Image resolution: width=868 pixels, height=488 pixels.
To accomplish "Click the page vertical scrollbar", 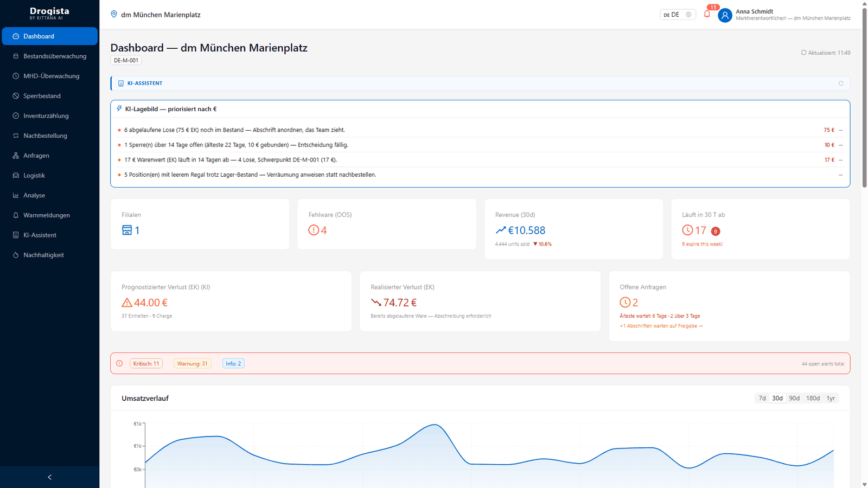I will pos(864,98).
